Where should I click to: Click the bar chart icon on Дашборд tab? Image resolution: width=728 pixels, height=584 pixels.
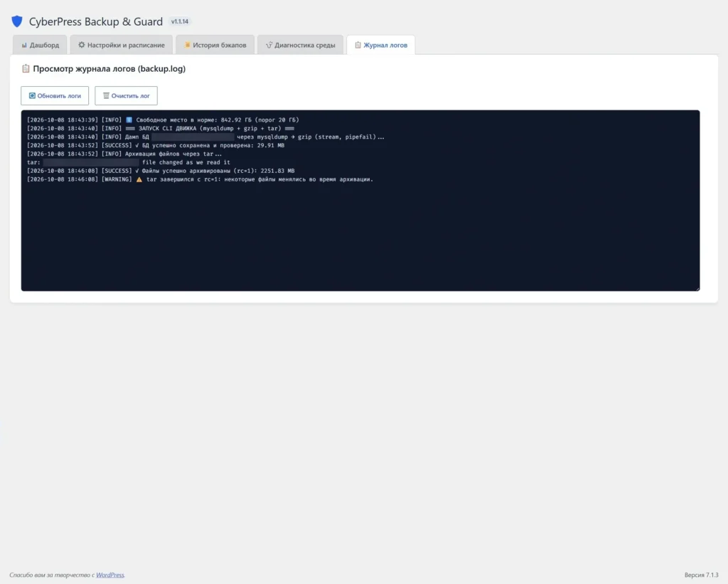pyautogui.click(x=24, y=45)
